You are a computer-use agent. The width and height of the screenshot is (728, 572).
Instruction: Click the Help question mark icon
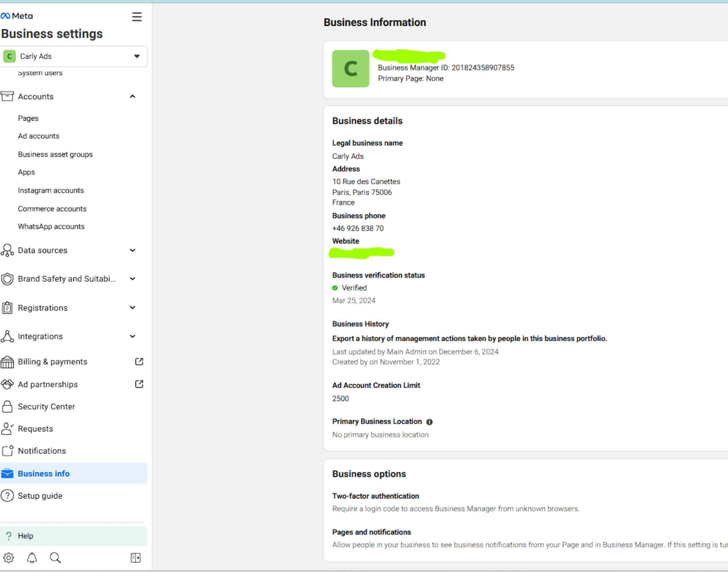9,536
